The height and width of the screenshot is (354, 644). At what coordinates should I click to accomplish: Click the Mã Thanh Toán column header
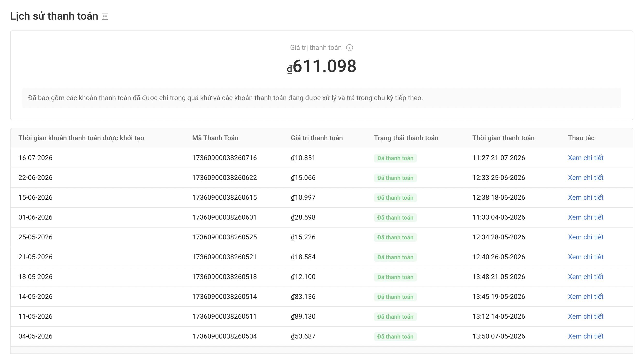click(215, 138)
